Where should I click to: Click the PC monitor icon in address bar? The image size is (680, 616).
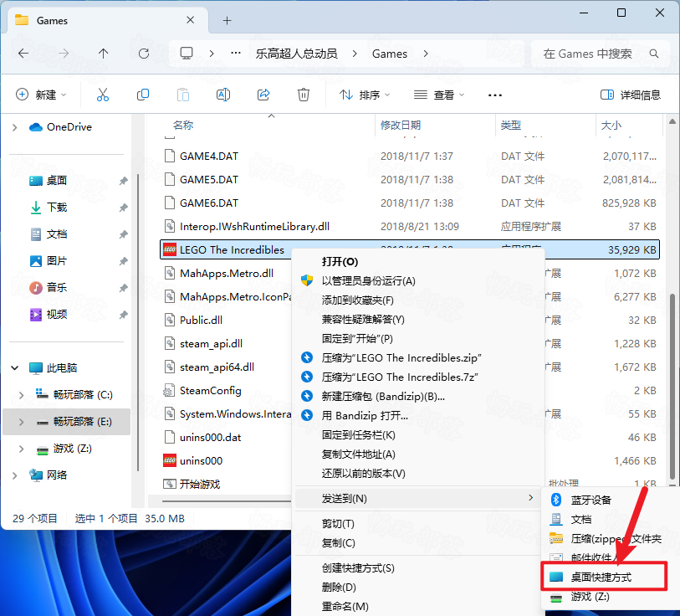[x=187, y=54]
